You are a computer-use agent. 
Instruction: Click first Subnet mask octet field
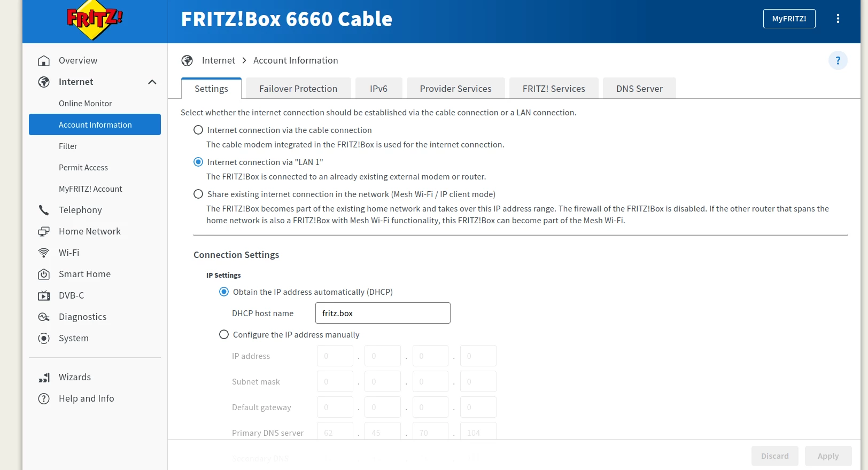pyautogui.click(x=335, y=381)
